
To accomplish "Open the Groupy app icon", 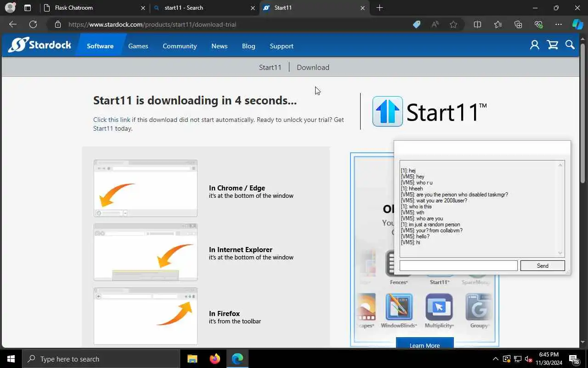I will point(479,307).
